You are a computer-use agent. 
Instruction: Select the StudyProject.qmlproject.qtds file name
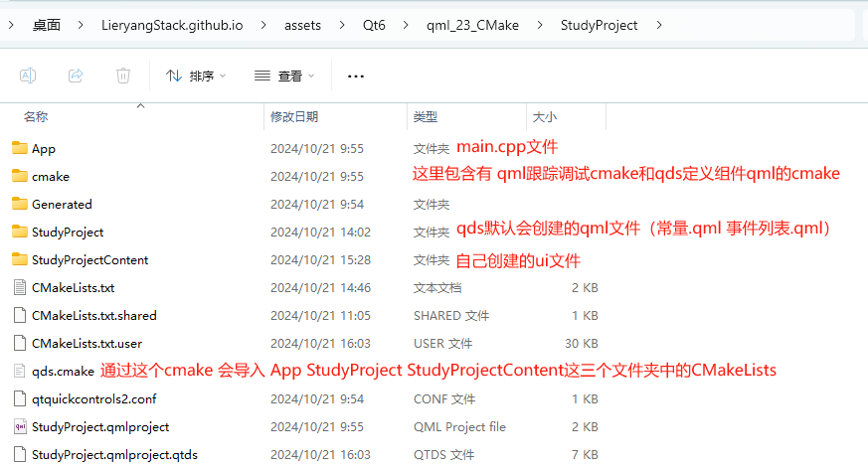point(114,455)
